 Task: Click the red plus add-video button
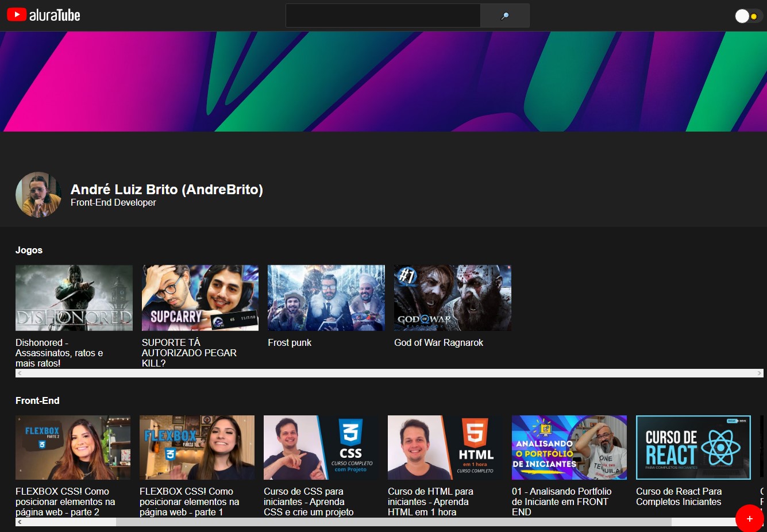[750, 519]
